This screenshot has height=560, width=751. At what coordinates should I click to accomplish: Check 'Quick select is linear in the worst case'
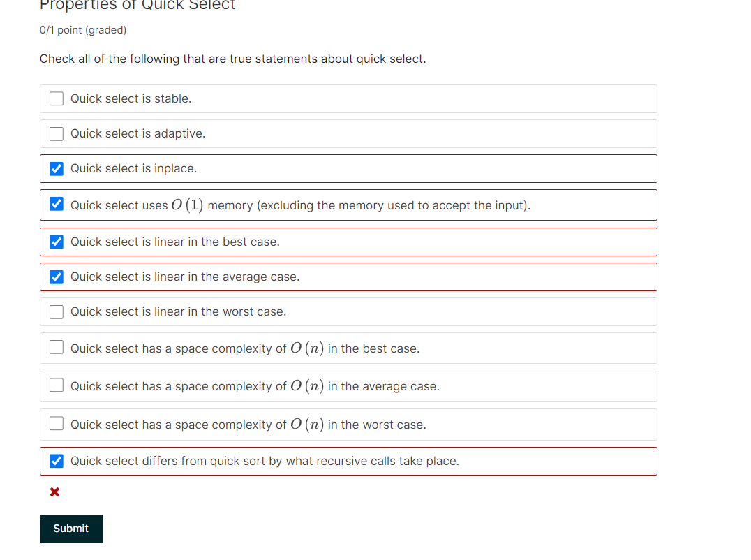[56, 311]
